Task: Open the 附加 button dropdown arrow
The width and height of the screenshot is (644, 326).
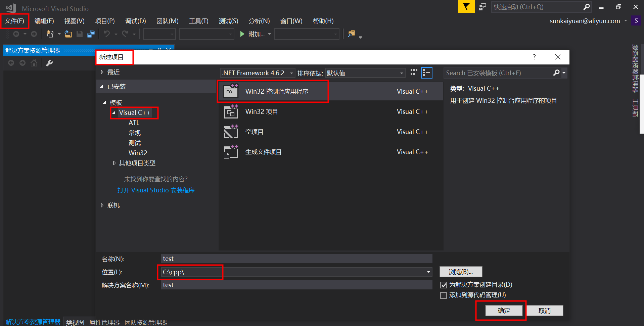Action: [x=269, y=34]
